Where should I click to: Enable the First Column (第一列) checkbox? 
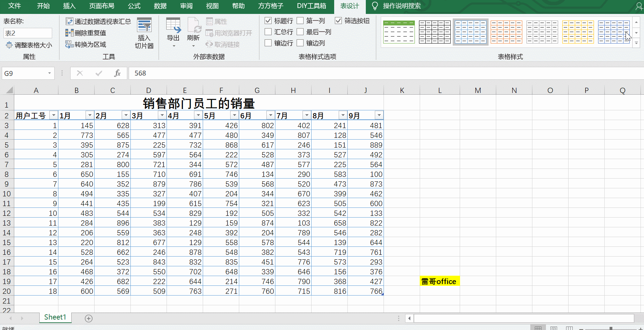tap(300, 21)
